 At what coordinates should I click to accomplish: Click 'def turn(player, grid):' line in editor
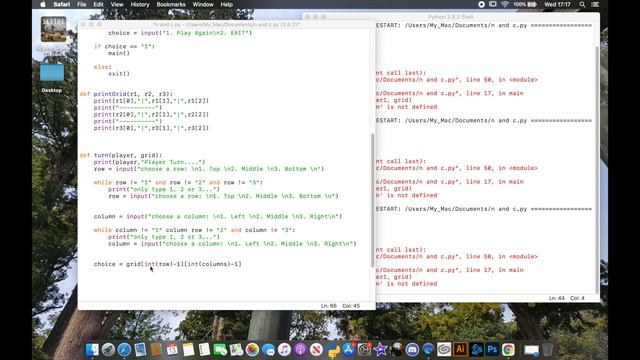(121, 155)
